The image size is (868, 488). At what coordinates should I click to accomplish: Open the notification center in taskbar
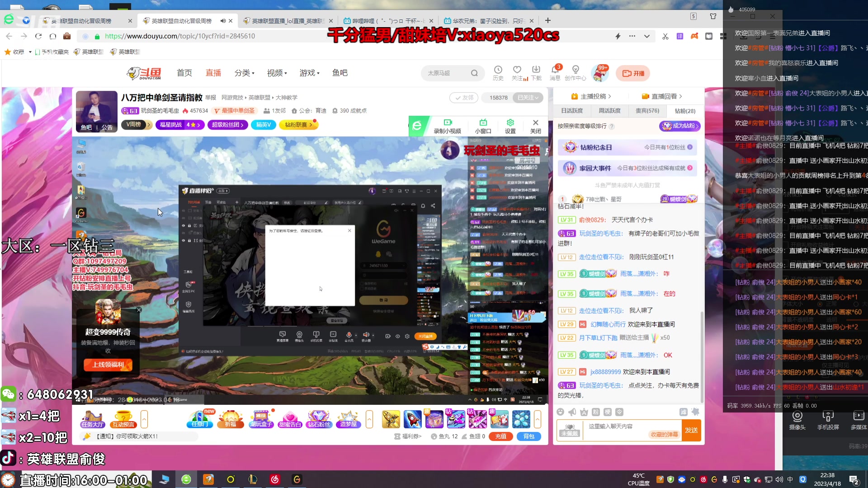tap(854, 480)
